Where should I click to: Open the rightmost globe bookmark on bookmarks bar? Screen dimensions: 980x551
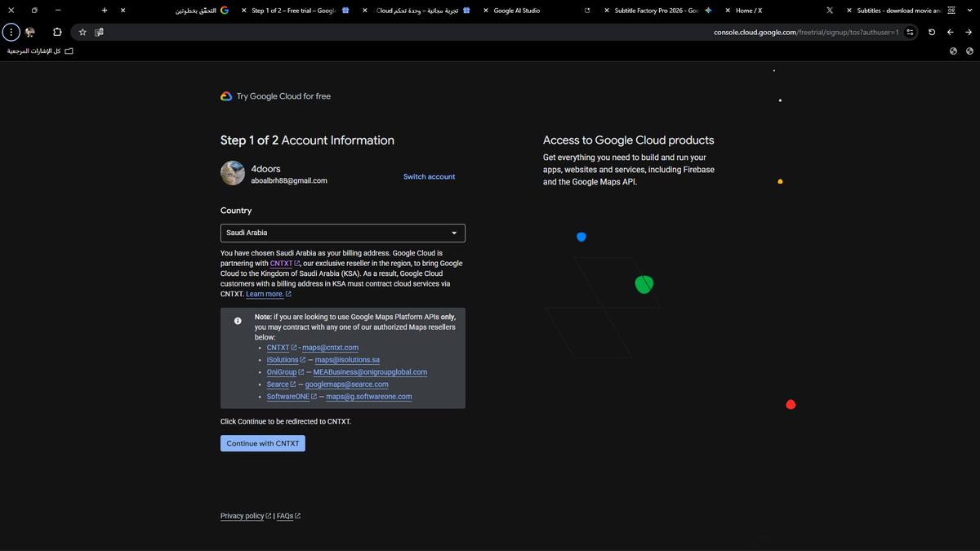970,51
